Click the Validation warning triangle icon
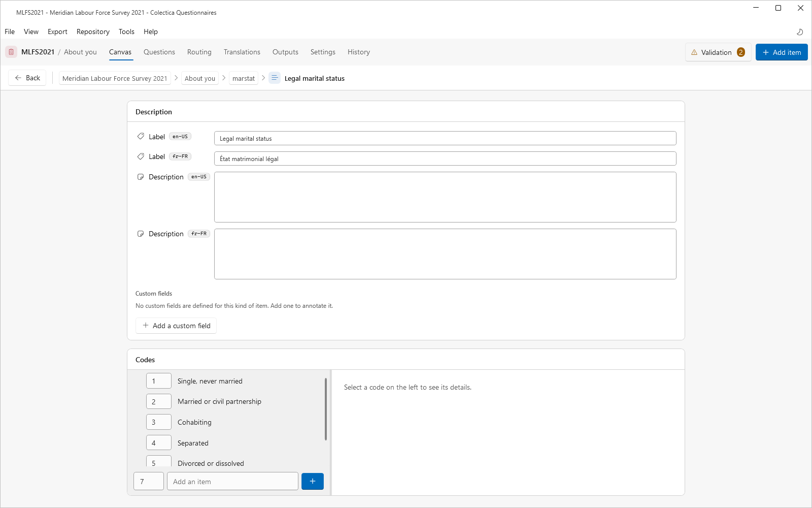Image resolution: width=812 pixels, height=508 pixels. point(694,52)
